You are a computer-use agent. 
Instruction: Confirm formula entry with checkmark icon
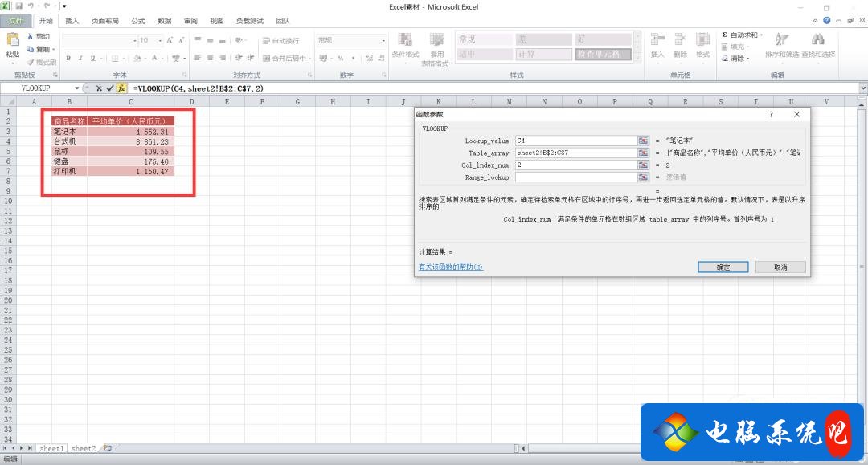tap(110, 88)
